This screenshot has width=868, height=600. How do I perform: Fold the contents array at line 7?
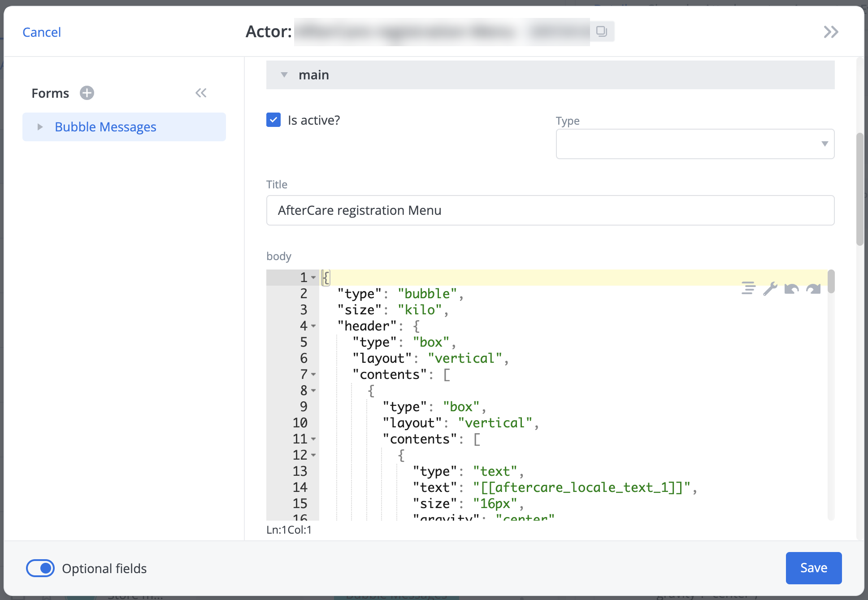(x=313, y=374)
